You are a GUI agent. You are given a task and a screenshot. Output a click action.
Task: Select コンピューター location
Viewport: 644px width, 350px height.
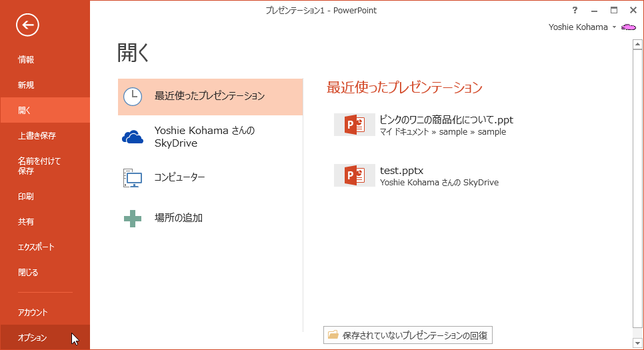click(x=210, y=177)
